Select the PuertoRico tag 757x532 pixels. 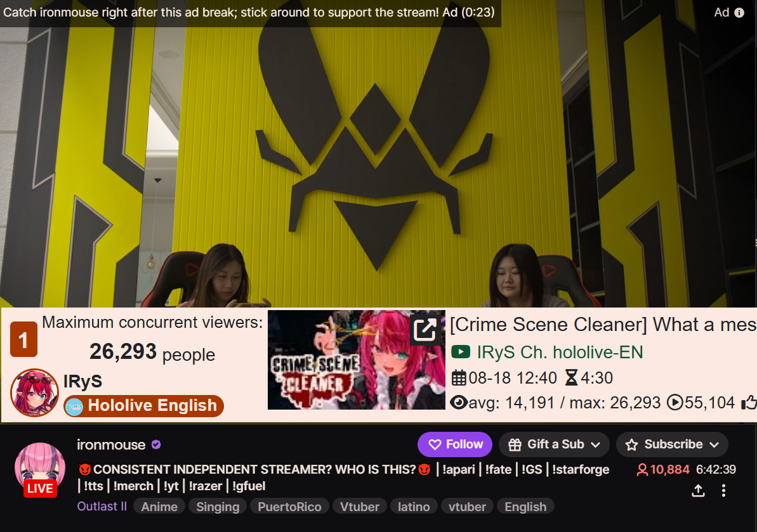tap(290, 507)
